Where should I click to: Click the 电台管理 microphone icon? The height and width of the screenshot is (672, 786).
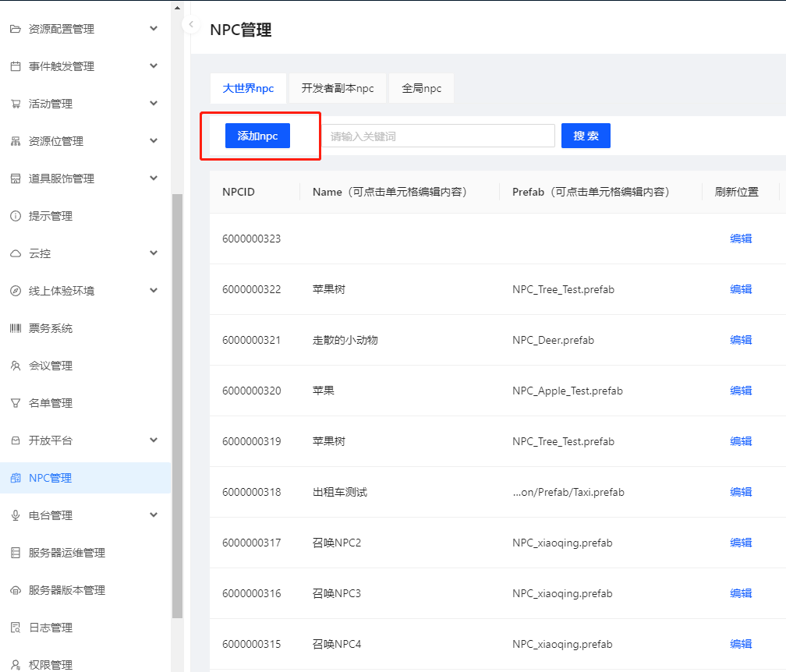(x=16, y=515)
